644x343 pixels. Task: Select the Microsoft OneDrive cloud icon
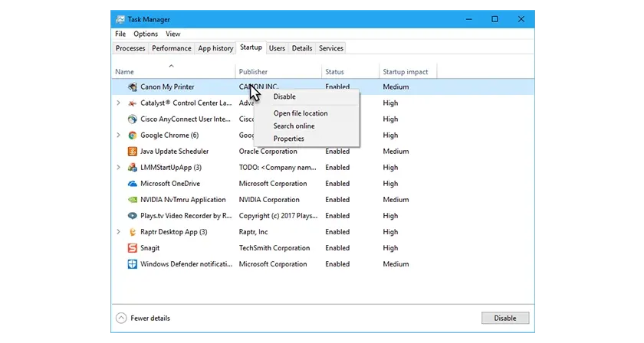click(133, 184)
